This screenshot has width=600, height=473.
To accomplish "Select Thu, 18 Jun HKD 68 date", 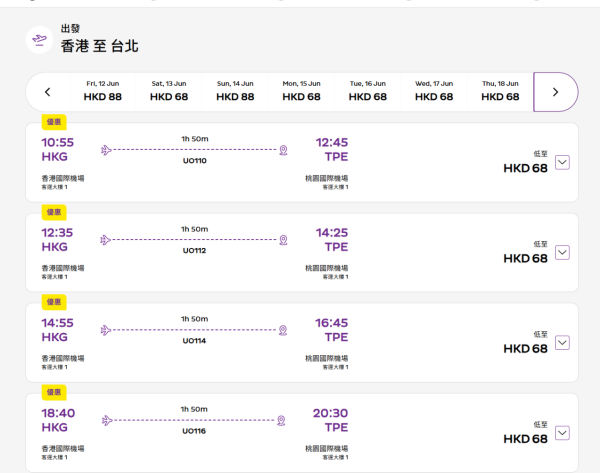I will tap(500, 92).
